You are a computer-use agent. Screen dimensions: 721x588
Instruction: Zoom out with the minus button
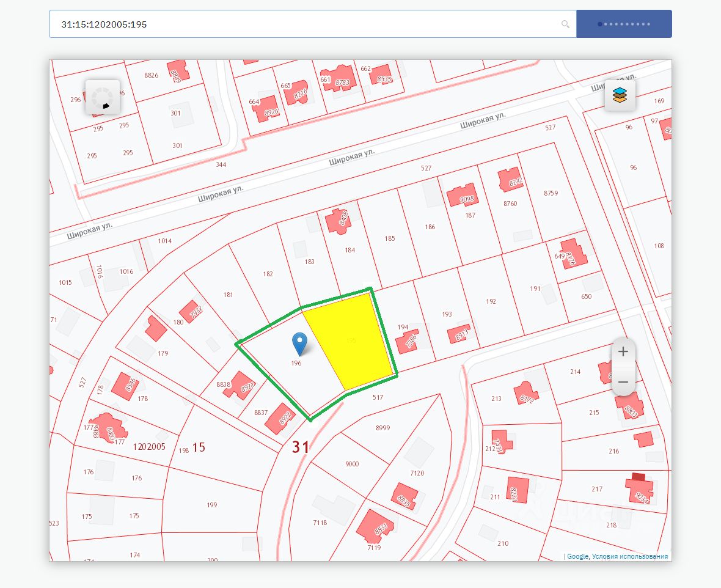pyautogui.click(x=623, y=382)
